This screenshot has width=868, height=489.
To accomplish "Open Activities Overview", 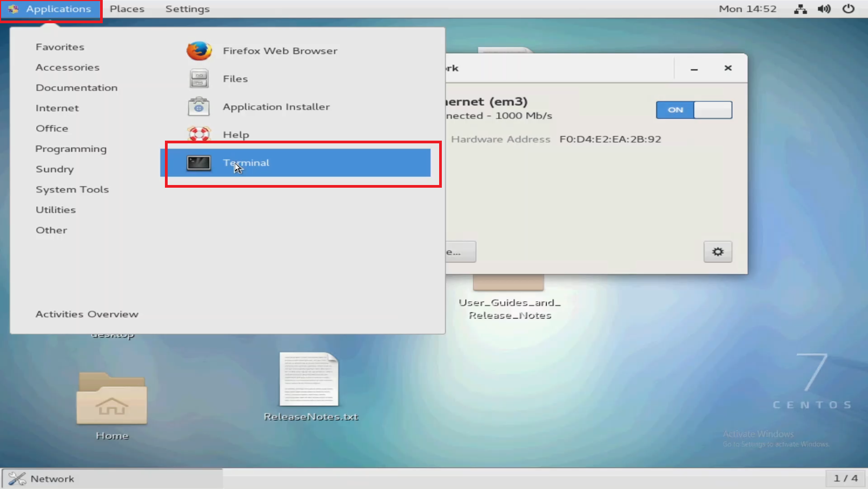I will pos(87,314).
